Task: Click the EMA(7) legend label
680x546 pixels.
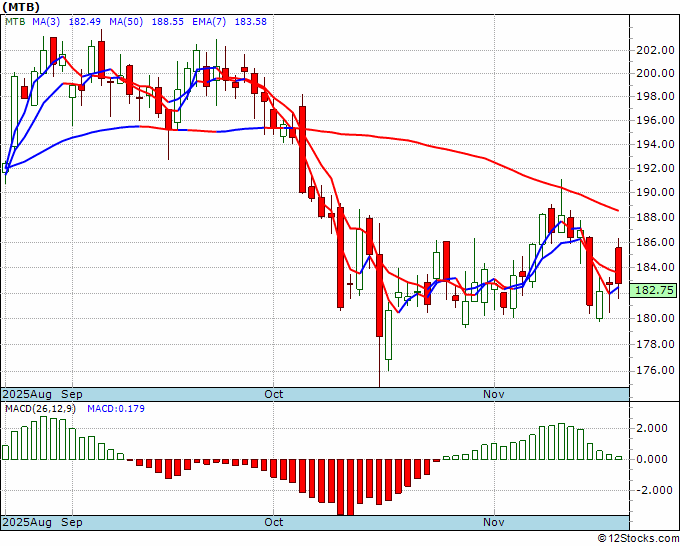Action: point(209,21)
